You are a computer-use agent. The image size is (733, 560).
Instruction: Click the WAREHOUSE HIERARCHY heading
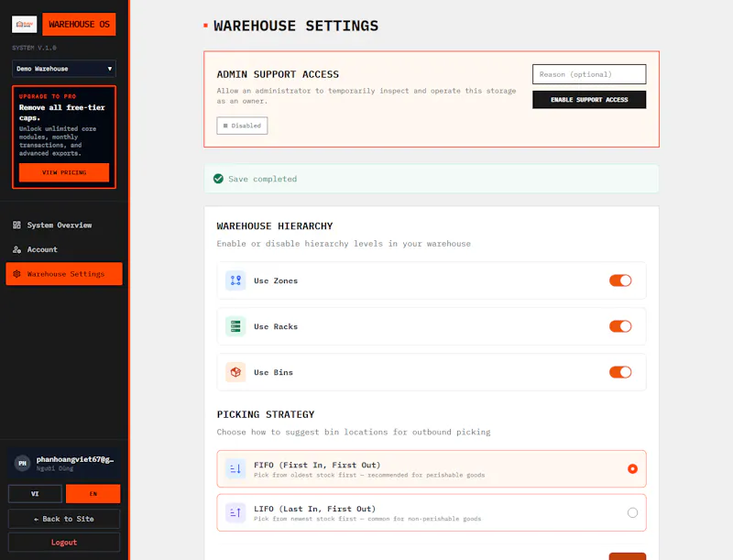click(x=275, y=226)
